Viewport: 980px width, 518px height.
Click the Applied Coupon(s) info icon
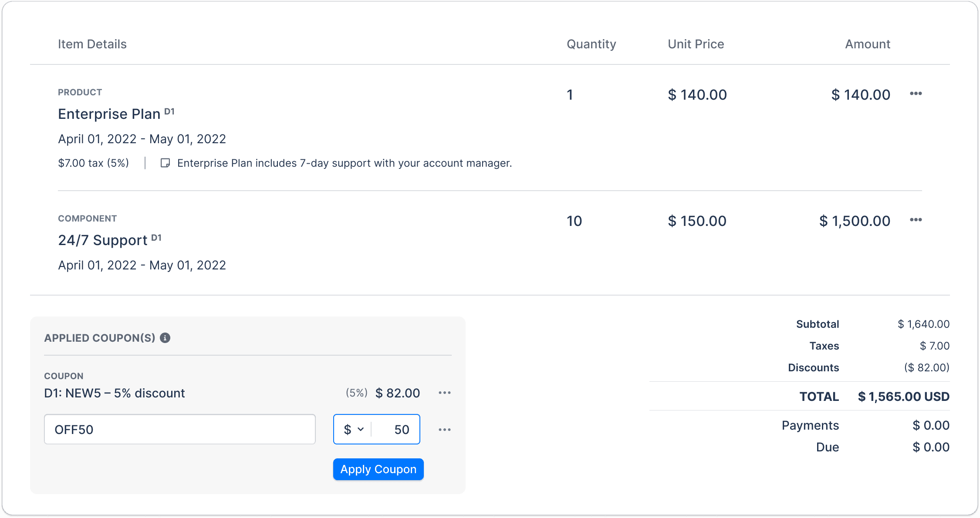tap(165, 338)
